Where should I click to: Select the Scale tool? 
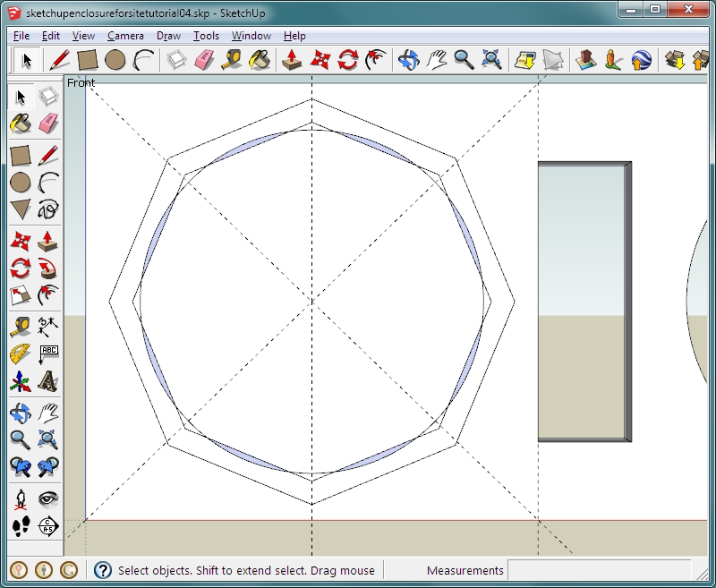21,295
